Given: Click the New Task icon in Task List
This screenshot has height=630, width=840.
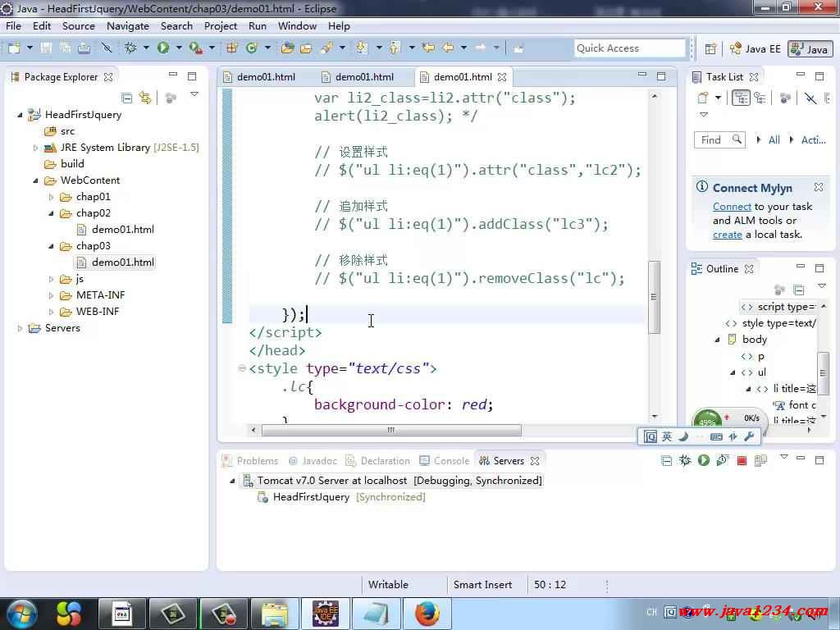Looking at the screenshot, I should point(702,98).
